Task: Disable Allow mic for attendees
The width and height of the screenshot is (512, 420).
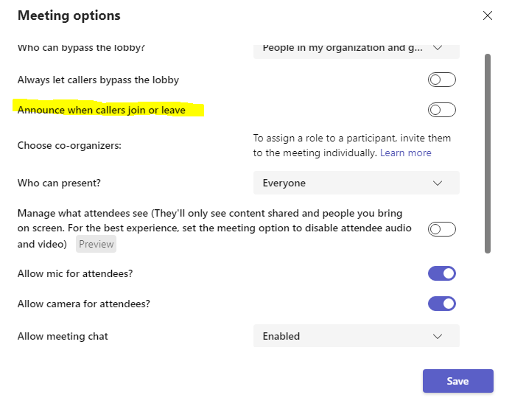Action: pos(442,273)
